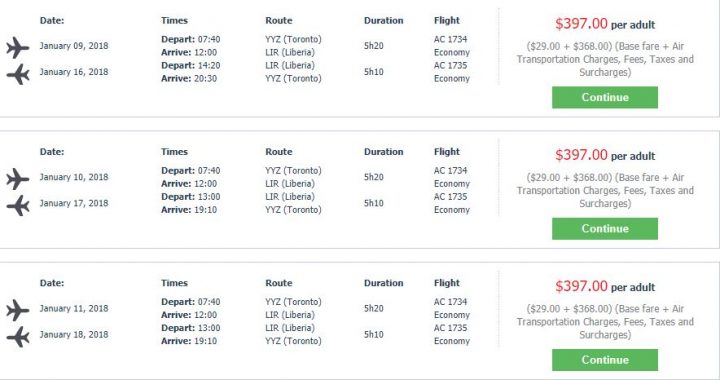Click the return plane icon for January 17

click(18, 205)
